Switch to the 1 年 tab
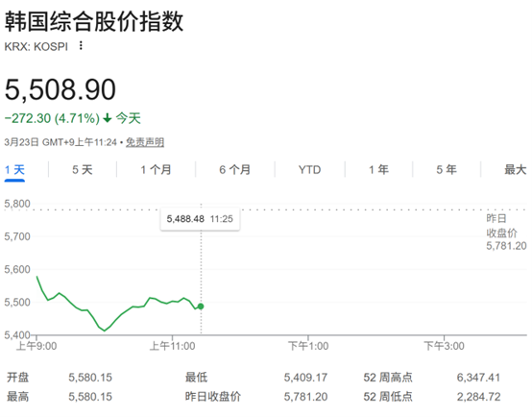The image size is (532, 417). pos(378,169)
